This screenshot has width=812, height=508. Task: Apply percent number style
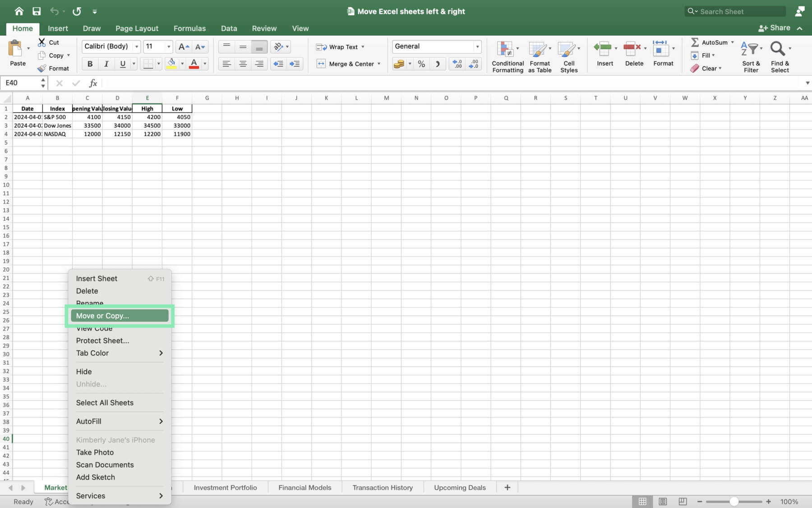pyautogui.click(x=421, y=64)
